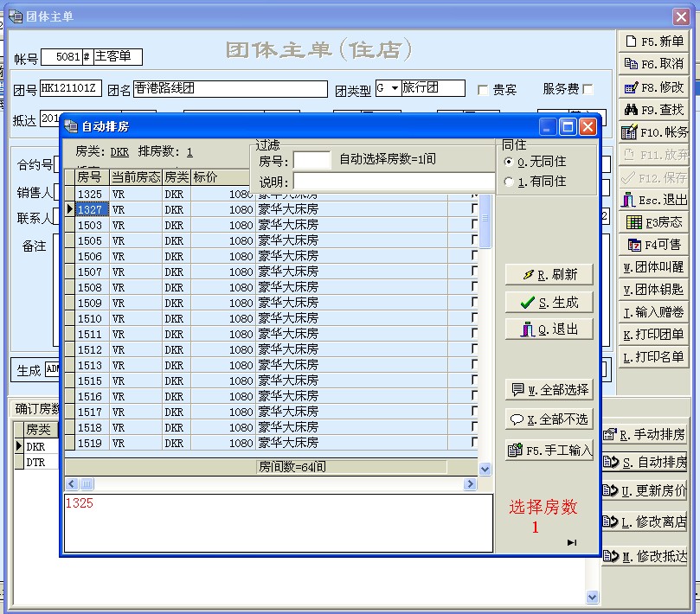The width and height of the screenshot is (700, 614).
Task: Click L.修改离店 modify departure button
Action: 644,521
